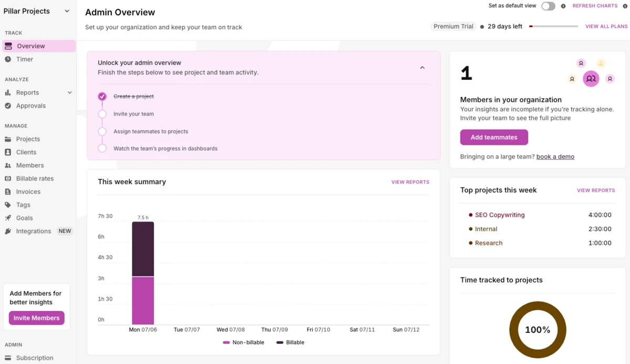Click the Watch the team's progress step circle
630x364 pixels.
[102, 148]
